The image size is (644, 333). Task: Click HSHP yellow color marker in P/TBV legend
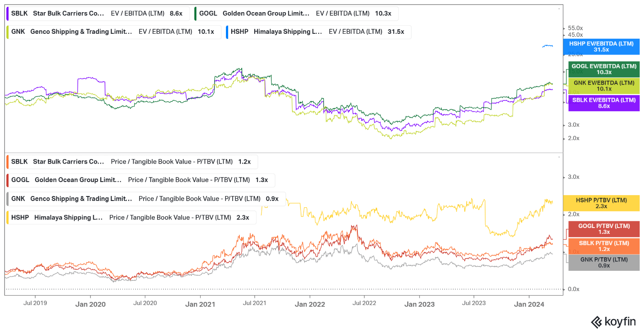point(8,217)
